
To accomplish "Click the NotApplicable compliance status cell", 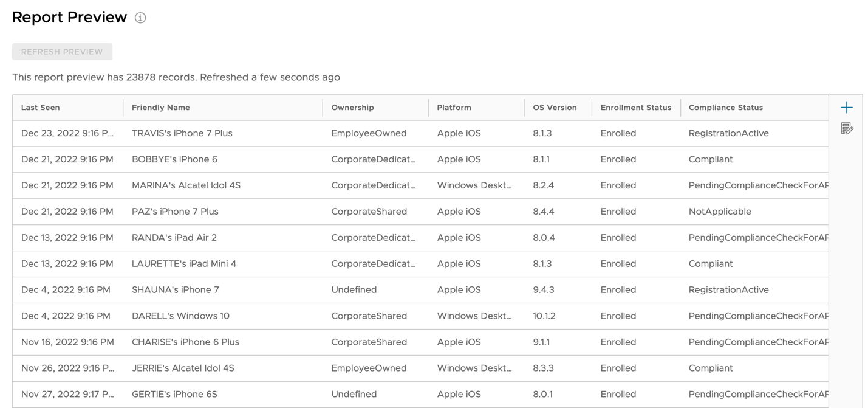I will click(720, 212).
